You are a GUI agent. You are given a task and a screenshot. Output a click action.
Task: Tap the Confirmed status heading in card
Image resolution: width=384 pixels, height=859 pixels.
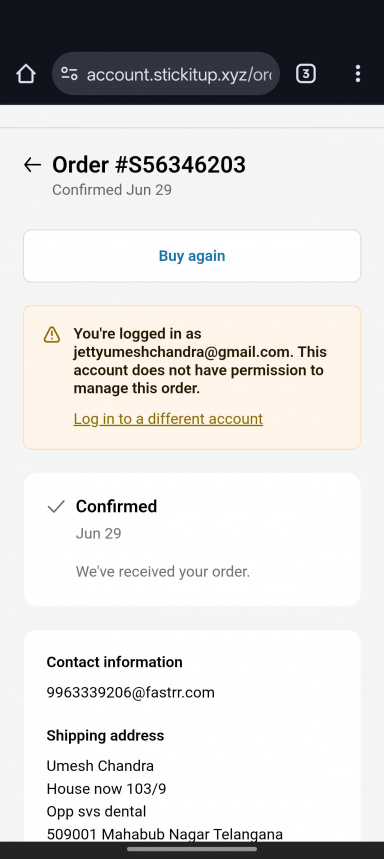click(116, 506)
